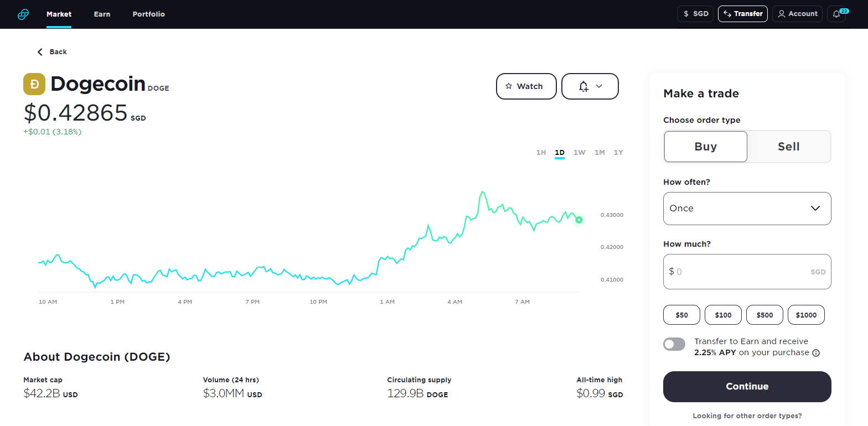Switch chart to 1W timeframe
The height and width of the screenshot is (426, 868).
[579, 153]
